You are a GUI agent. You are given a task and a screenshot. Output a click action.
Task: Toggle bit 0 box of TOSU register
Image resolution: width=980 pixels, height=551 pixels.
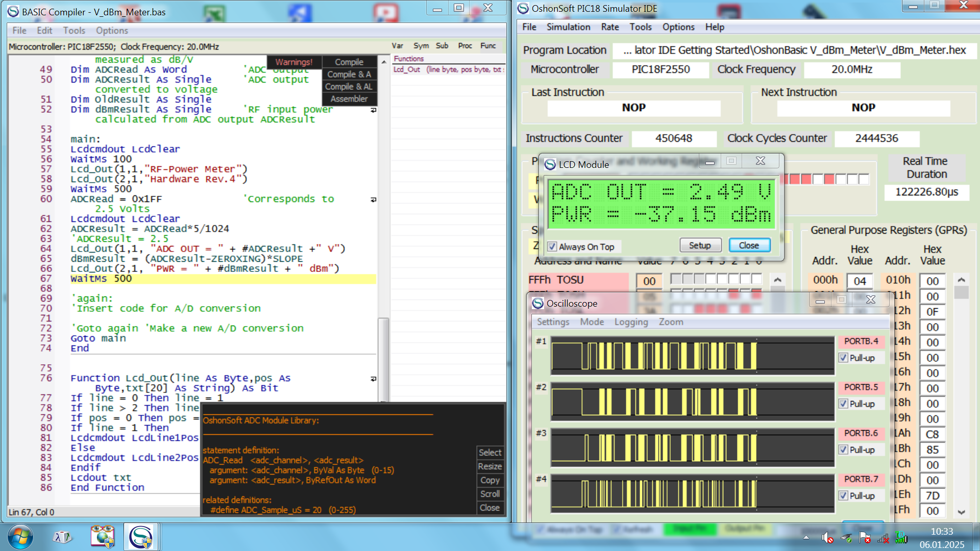(757, 279)
